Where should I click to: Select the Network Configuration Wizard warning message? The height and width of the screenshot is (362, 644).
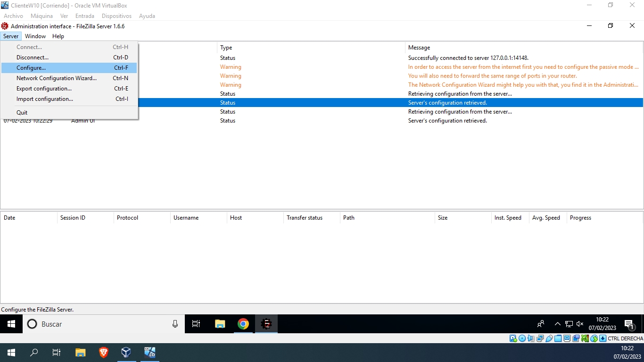click(523, 85)
